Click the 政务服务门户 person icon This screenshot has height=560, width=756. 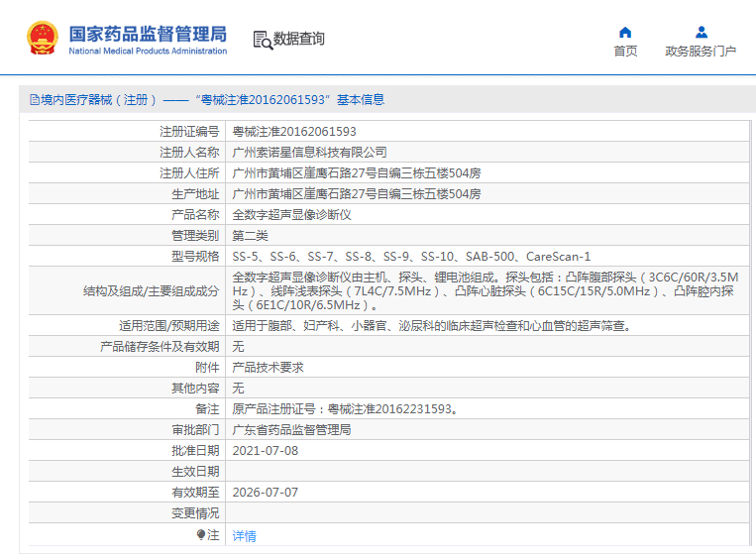[701, 32]
